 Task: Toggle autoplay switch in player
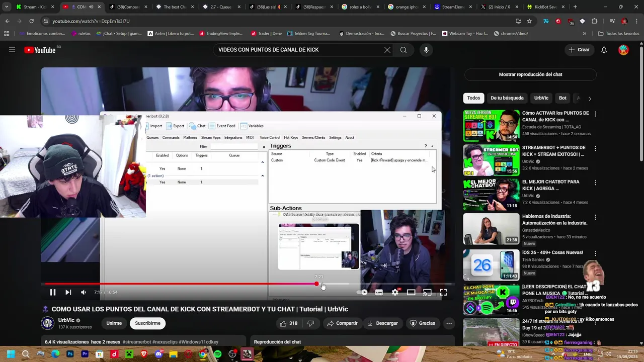tap(362, 292)
